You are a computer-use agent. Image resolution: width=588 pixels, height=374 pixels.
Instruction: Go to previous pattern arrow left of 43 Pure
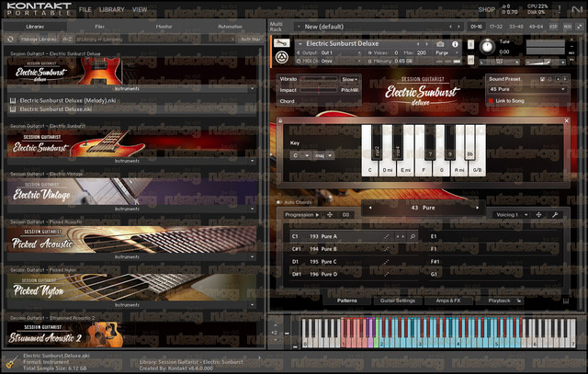(x=370, y=208)
